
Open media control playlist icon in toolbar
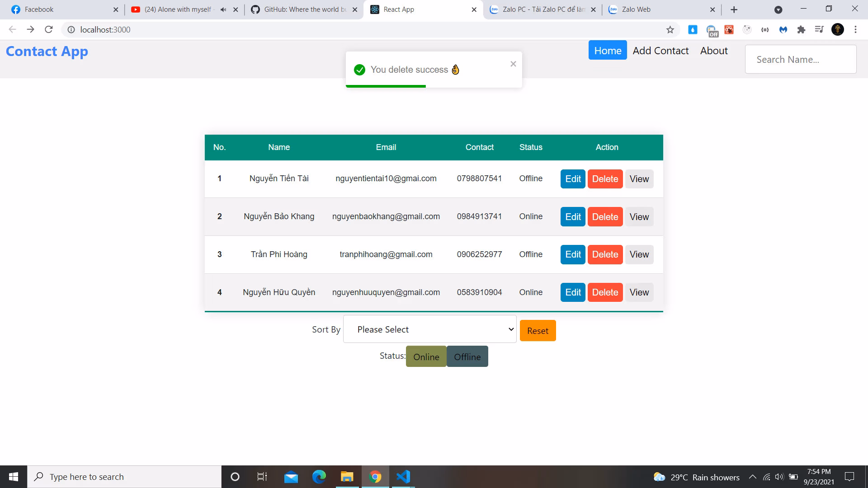pos(819,30)
